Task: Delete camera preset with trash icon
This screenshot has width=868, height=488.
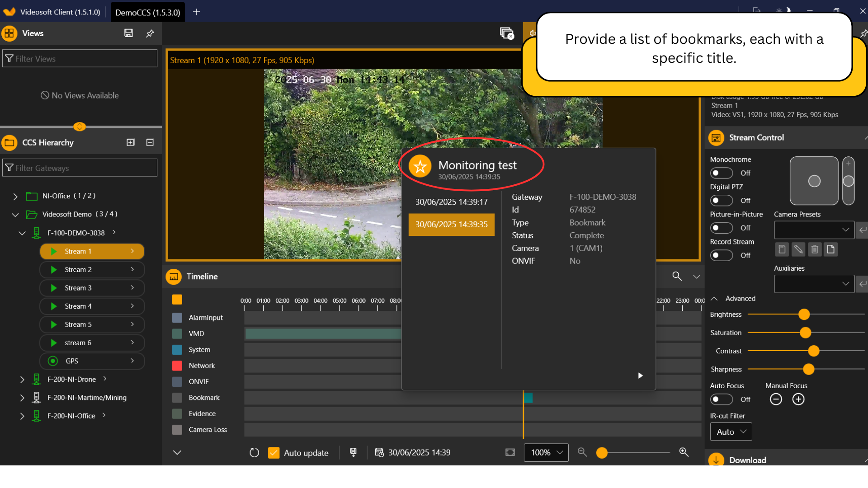Action: pos(815,249)
